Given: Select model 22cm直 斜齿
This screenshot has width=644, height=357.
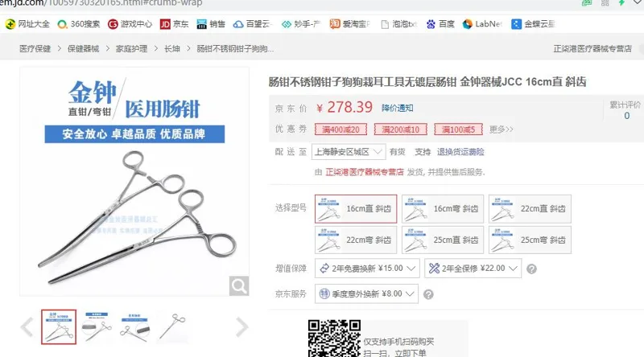Looking at the screenshot, I should pyautogui.click(x=530, y=209).
